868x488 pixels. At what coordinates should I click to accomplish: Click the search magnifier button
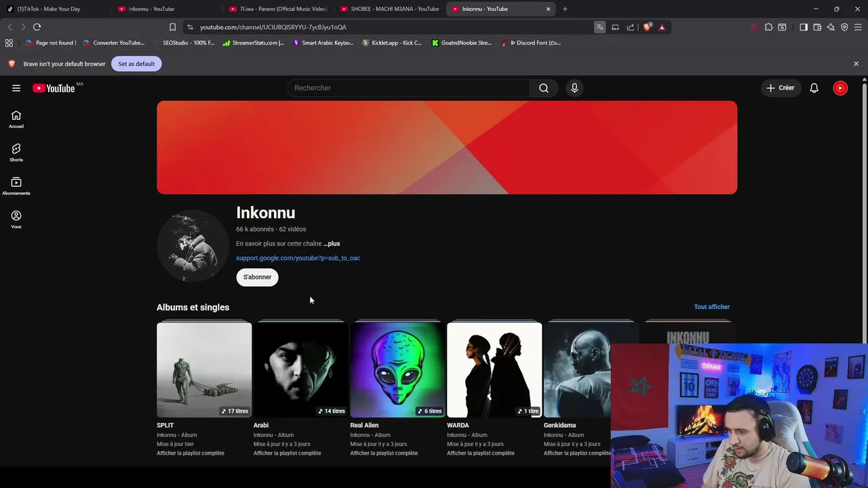coord(544,88)
